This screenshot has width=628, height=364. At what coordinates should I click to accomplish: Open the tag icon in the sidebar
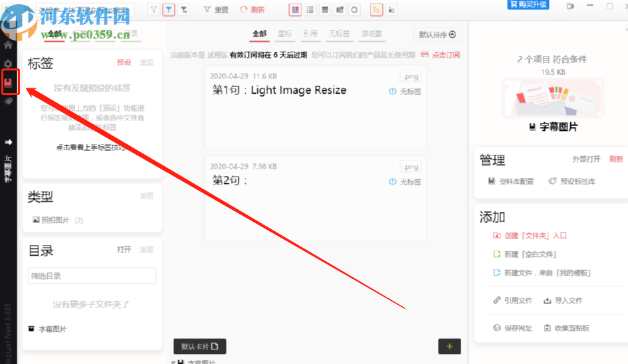tap(8, 102)
